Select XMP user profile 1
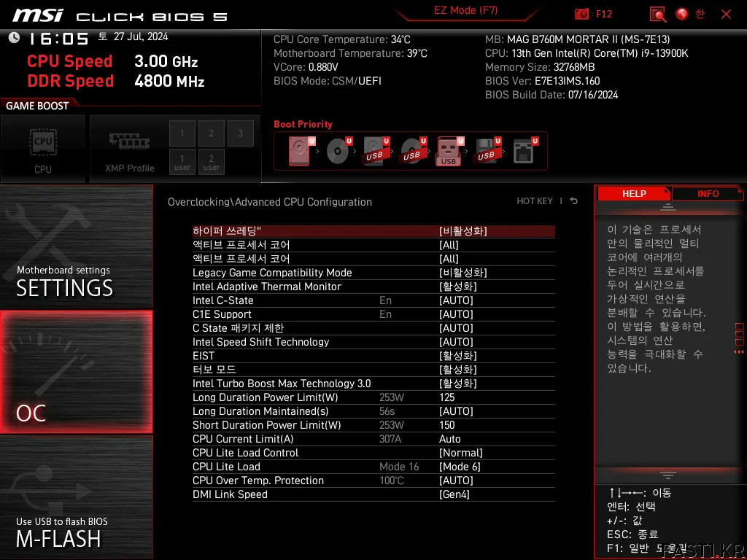 [x=182, y=163]
